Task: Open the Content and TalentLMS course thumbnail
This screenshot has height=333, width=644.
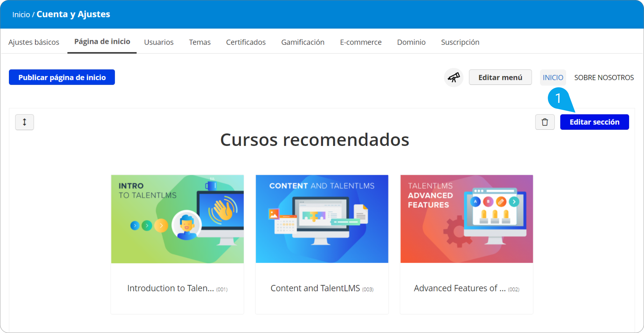Action: pyautogui.click(x=322, y=219)
